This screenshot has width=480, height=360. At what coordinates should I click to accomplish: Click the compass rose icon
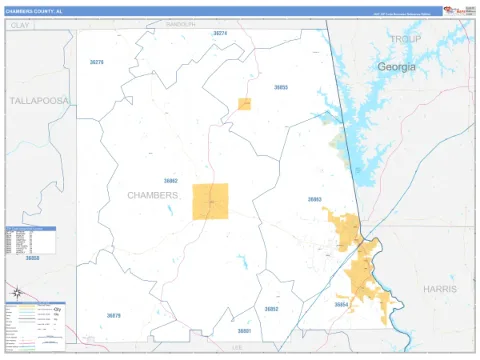[x=17, y=293]
